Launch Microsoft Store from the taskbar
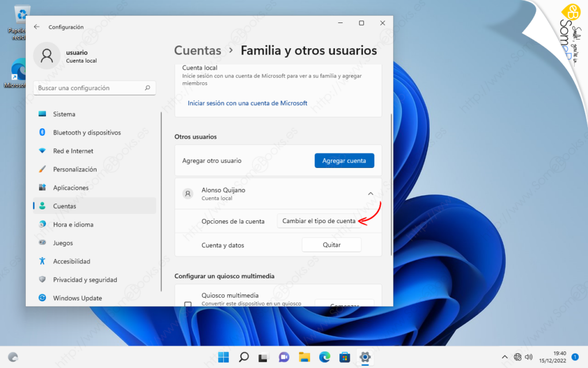 point(345,356)
